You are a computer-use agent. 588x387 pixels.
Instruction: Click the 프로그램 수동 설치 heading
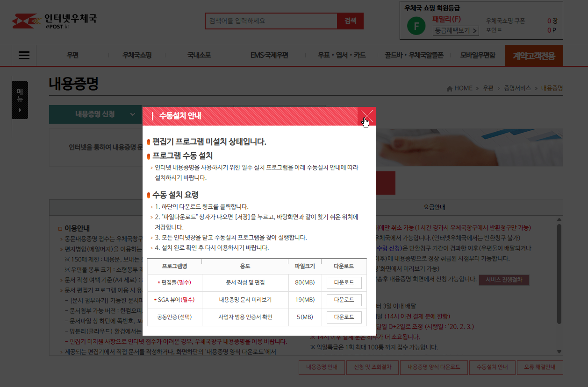[183, 156]
